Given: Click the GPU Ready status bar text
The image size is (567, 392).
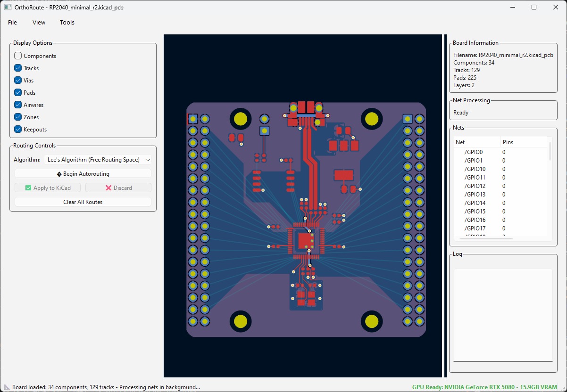Looking at the screenshot, I should point(484,387).
